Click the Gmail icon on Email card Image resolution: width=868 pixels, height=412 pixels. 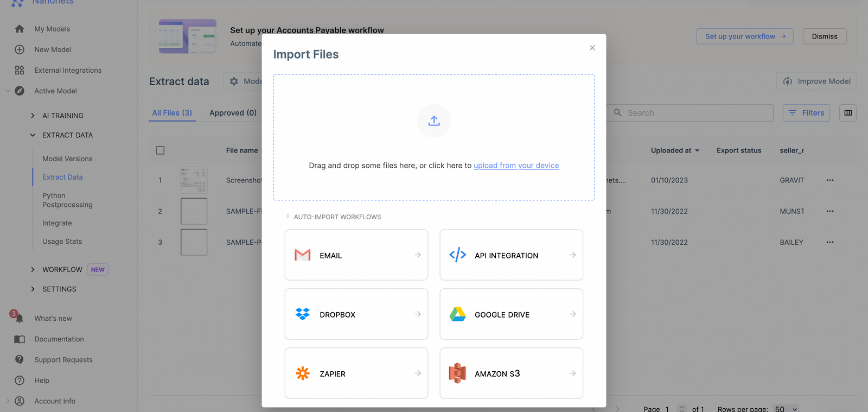tap(303, 255)
